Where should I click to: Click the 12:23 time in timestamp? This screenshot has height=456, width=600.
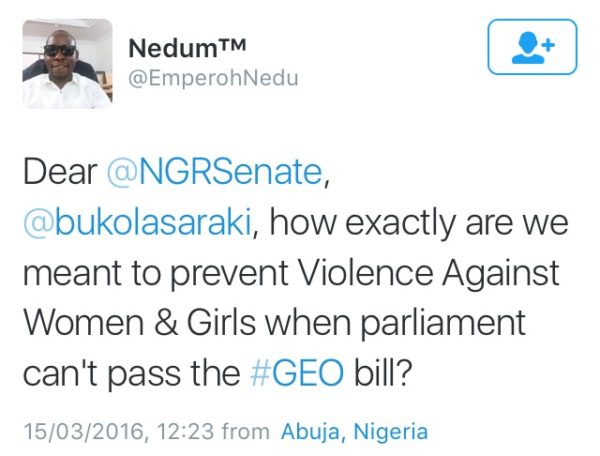[x=186, y=432]
